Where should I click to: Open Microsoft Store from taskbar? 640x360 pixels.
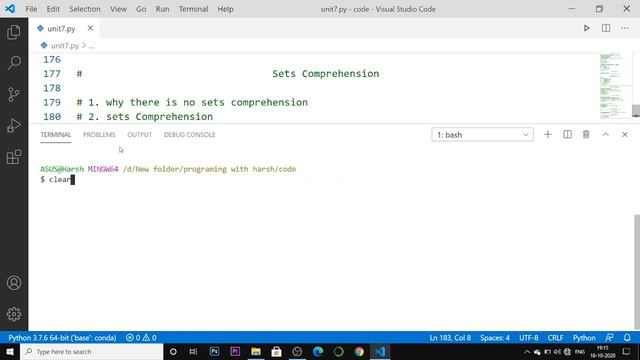[x=276, y=351]
